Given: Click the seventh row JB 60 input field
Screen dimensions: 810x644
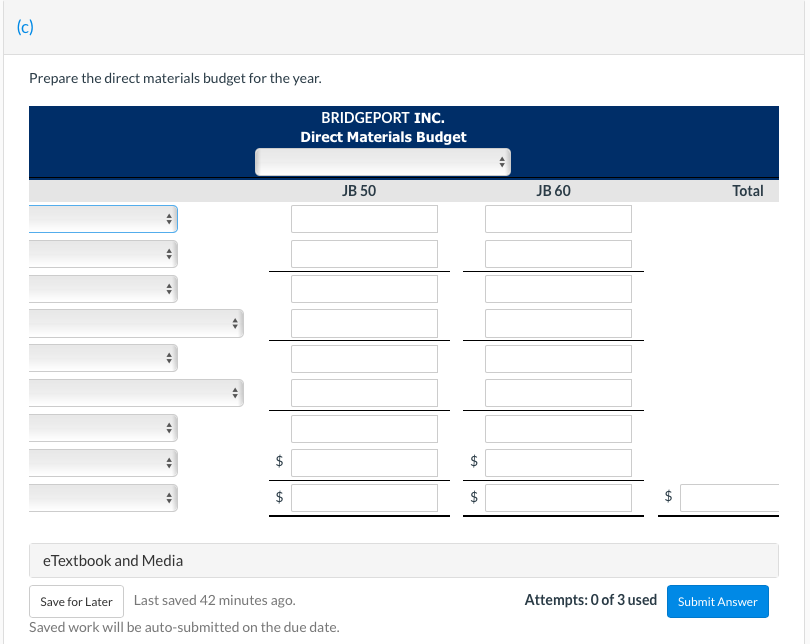Looking at the screenshot, I should [558, 429].
